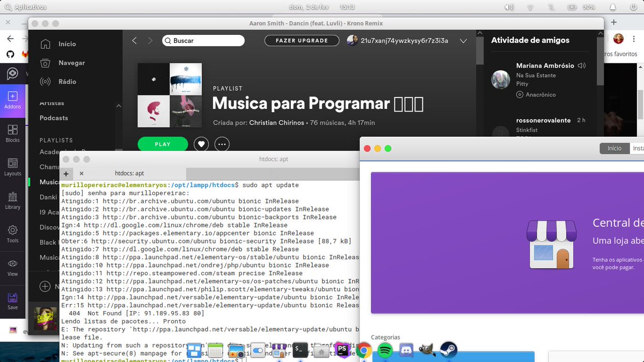644x362 pixels.
Task: Click Save in the page builder sidebar
Action: pyautogui.click(x=12, y=301)
